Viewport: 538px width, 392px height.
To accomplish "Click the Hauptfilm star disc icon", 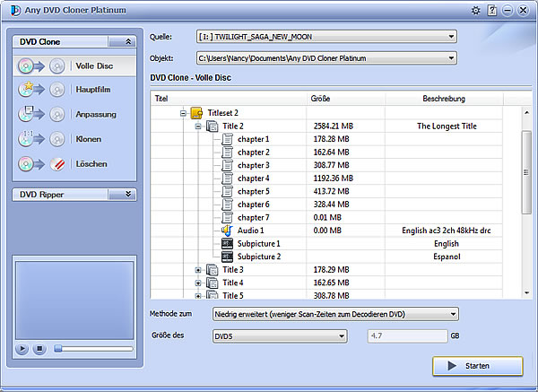I will (26, 89).
